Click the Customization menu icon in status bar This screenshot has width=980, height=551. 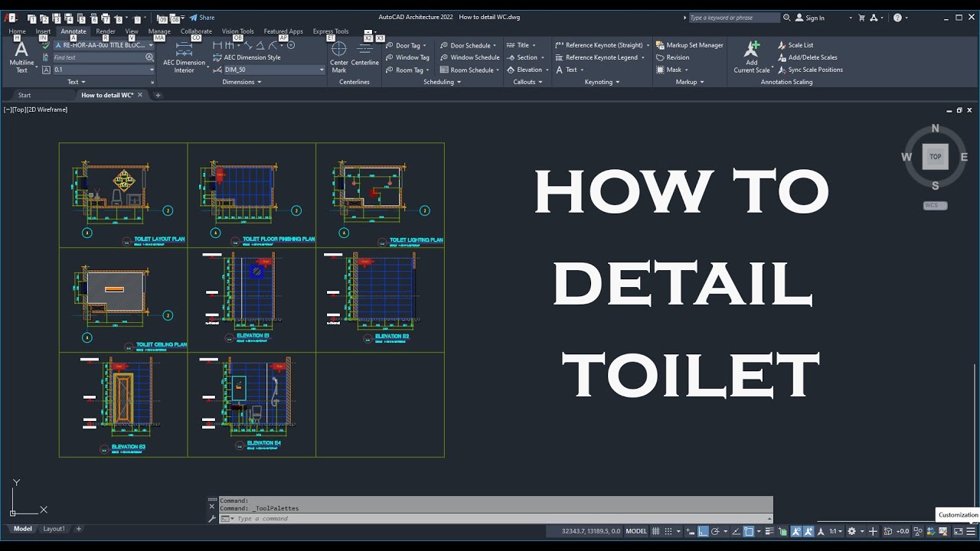coord(972,531)
